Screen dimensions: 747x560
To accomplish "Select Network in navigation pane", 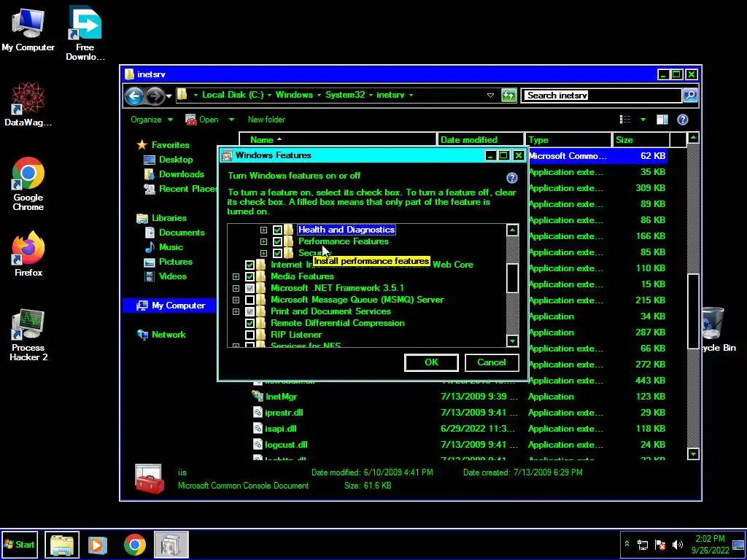I will [x=162, y=334].
